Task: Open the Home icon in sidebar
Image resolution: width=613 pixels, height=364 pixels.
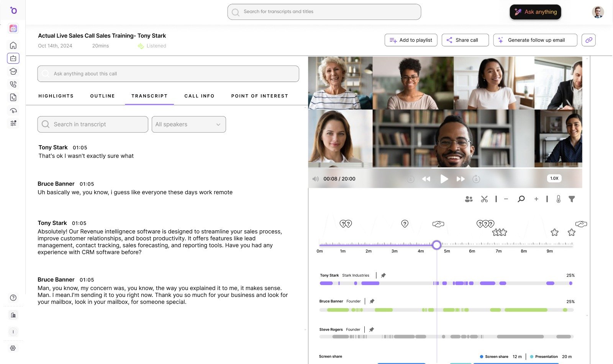Action: pos(13,45)
